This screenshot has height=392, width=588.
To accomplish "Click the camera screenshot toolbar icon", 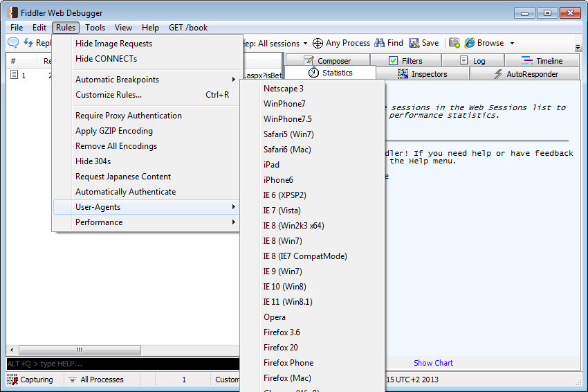I will click(x=454, y=43).
